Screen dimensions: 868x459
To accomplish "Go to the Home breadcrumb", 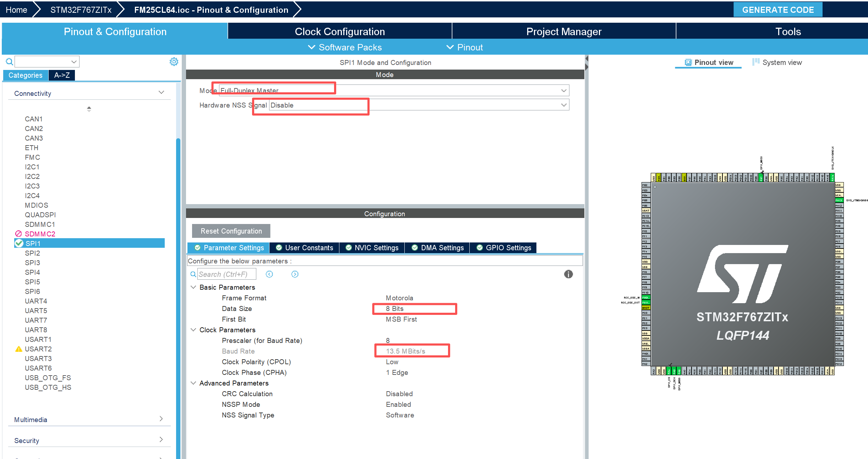I will pos(16,10).
